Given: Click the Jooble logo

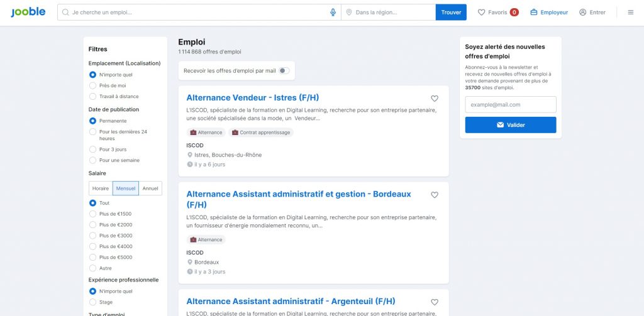Looking at the screenshot, I should coord(28,12).
